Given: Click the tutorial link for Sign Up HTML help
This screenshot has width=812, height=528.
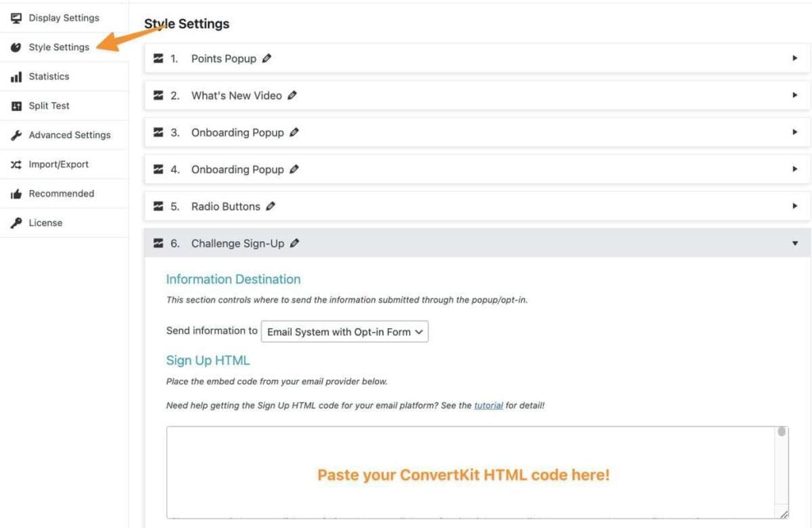Looking at the screenshot, I should [x=489, y=405].
